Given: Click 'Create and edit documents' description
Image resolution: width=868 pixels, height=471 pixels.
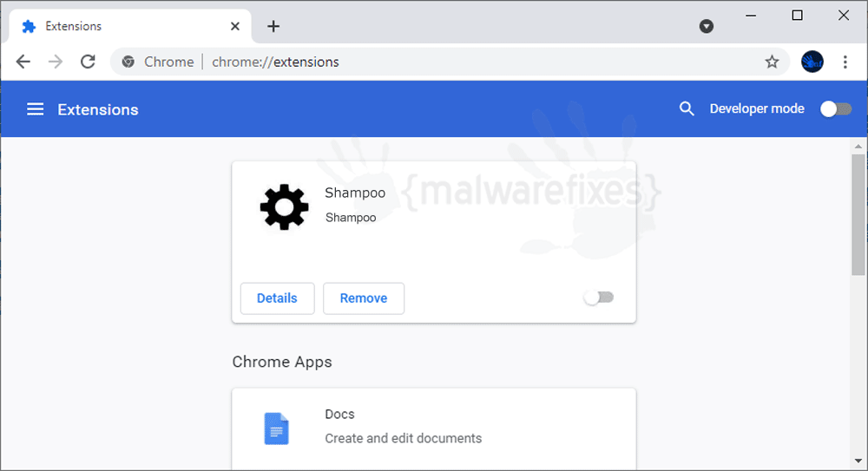Looking at the screenshot, I should click(403, 438).
